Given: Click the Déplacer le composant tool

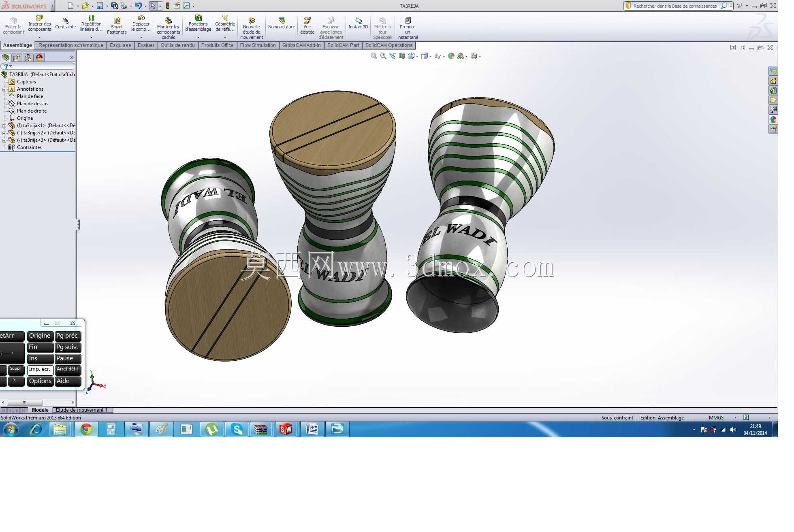Looking at the screenshot, I should click(x=141, y=24).
